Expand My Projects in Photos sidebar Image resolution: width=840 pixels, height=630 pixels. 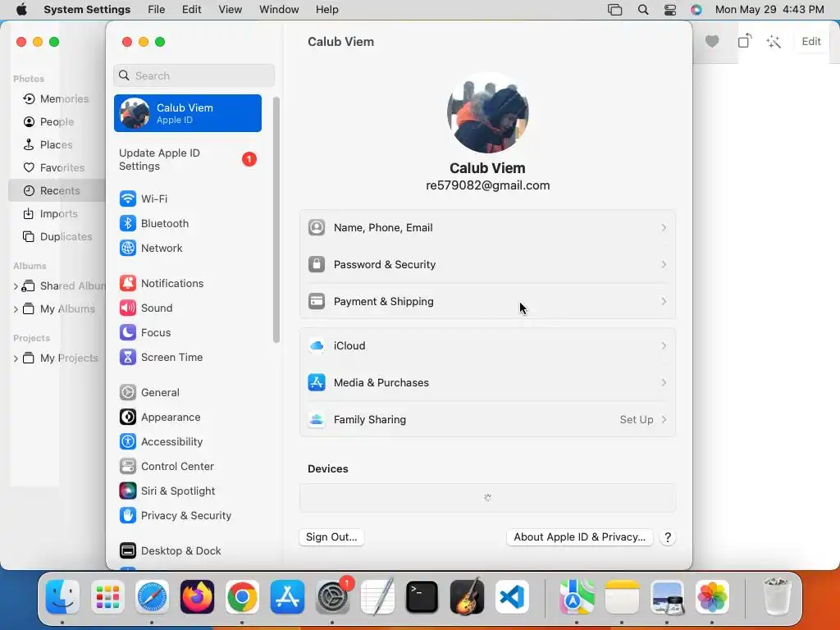(x=16, y=358)
